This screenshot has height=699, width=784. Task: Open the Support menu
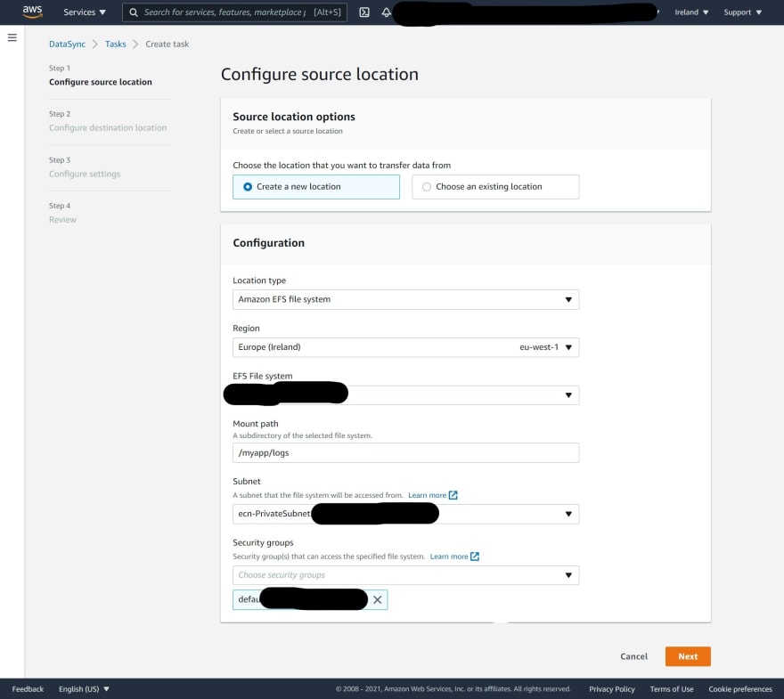pyautogui.click(x=742, y=12)
